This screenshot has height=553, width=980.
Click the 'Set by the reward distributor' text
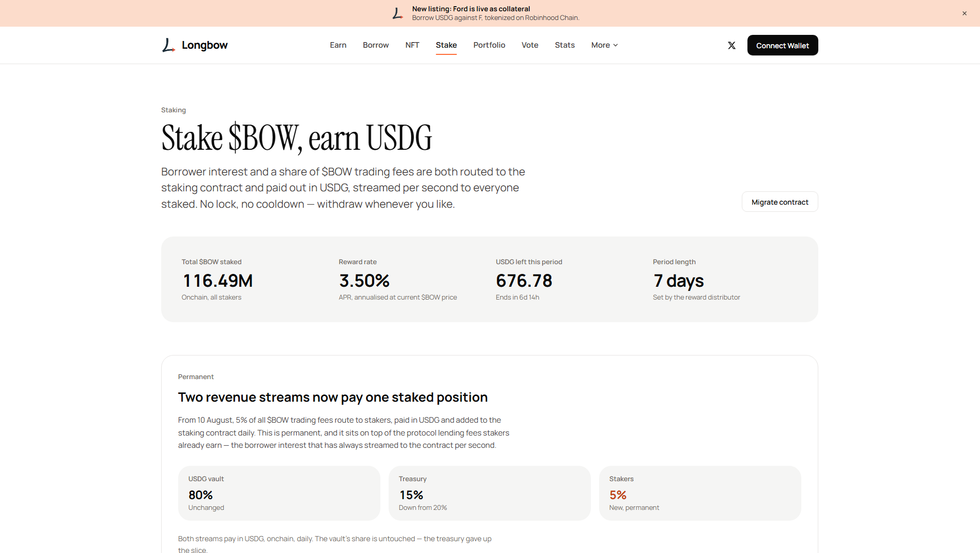(696, 297)
